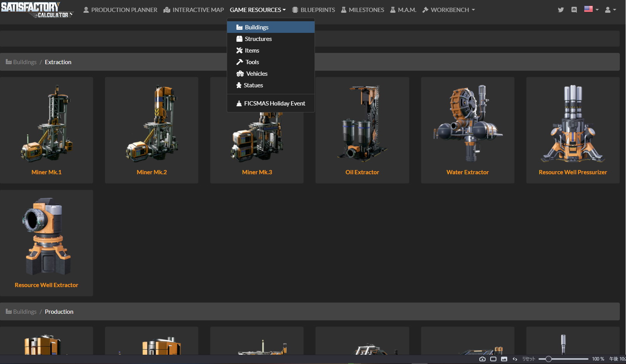Open the Water Extractor building image
The image size is (626, 364).
468,124
